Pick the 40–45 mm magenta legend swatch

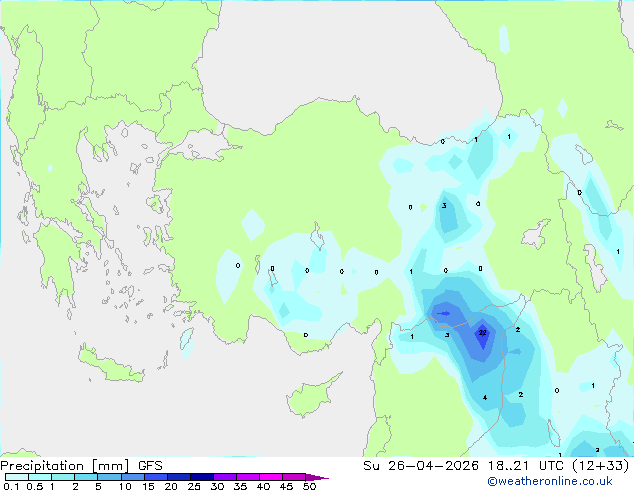[271, 477]
